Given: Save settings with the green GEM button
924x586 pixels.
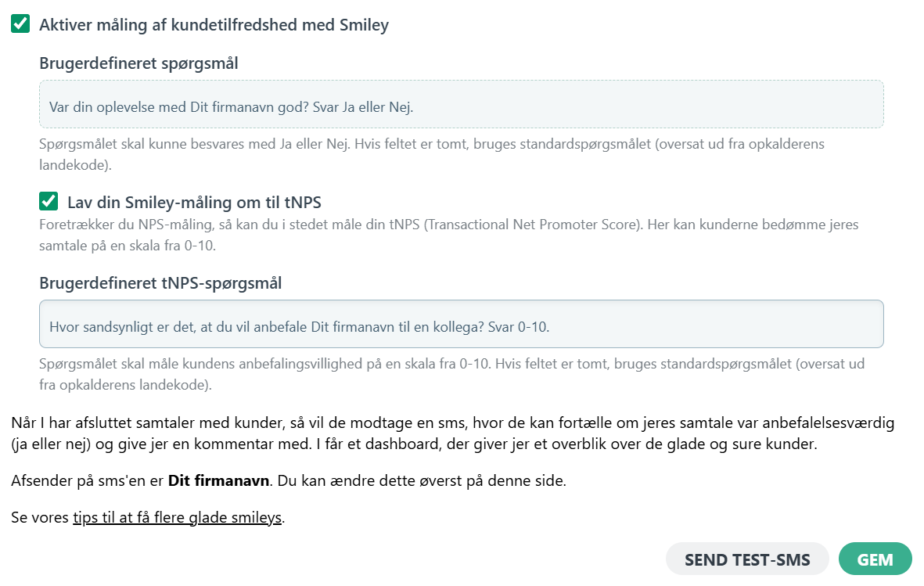Looking at the screenshot, I should coord(875,559).
